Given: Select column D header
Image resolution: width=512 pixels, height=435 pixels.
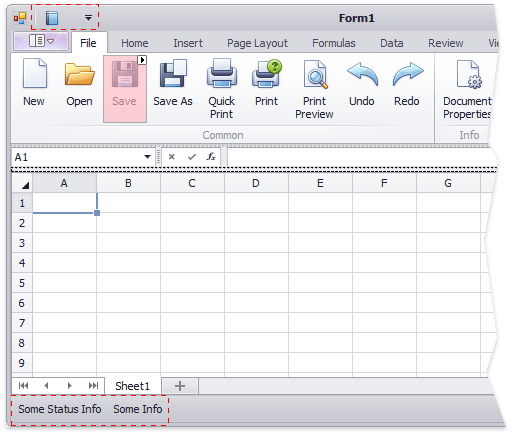Looking at the screenshot, I should (x=256, y=183).
